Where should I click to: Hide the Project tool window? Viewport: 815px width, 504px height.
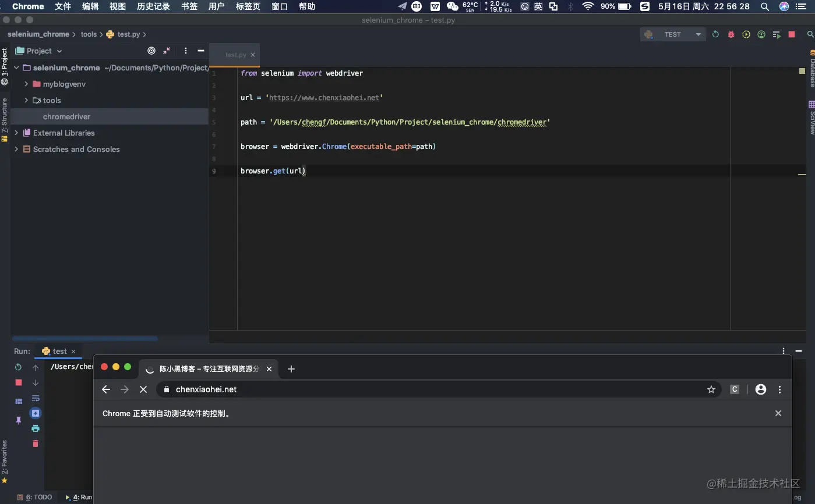point(201,51)
